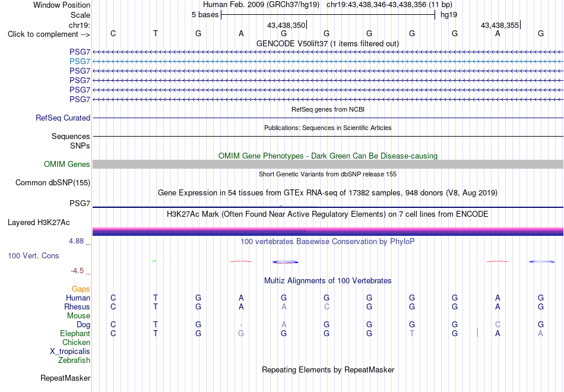Image resolution: width=564 pixels, height=392 pixels.
Task: Click the PSG7 label in the GTEx track
Action: click(80, 203)
